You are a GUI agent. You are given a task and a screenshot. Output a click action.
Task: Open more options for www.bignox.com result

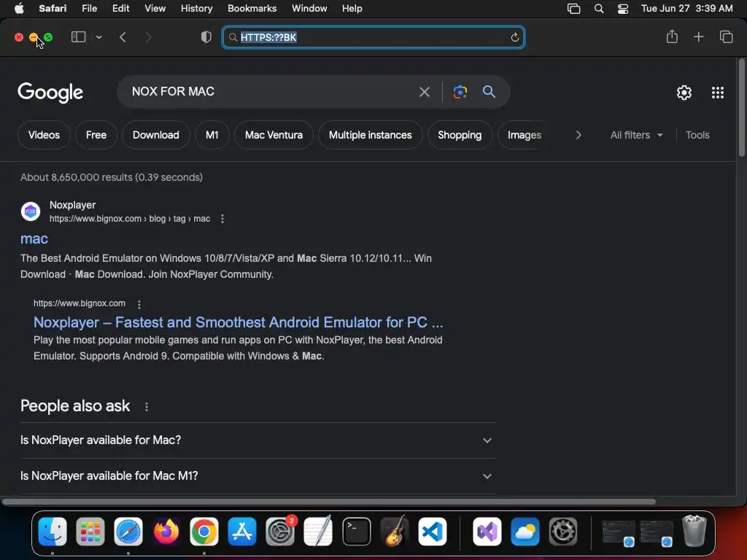(x=139, y=304)
